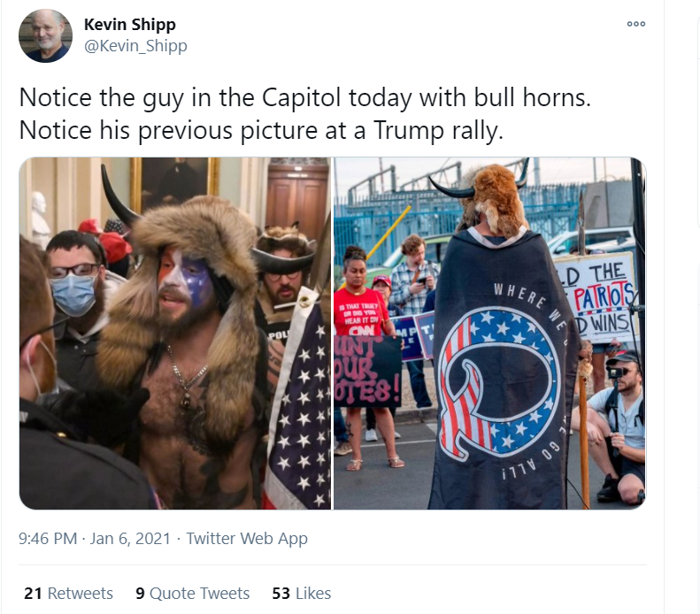Open the right Trump rally photo
The width and height of the screenshot is (700, 614).
pyautogui.click(x=489, y=334)
